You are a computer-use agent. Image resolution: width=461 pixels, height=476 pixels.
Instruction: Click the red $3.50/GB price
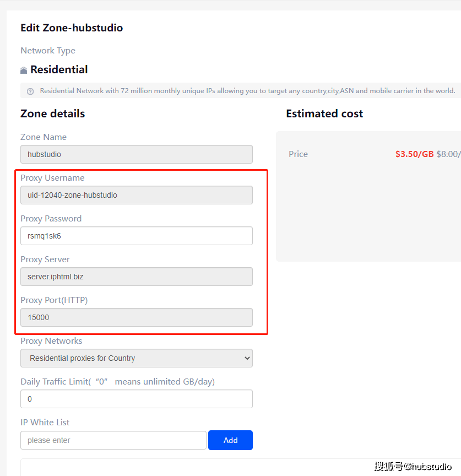[x=414, y=154]
